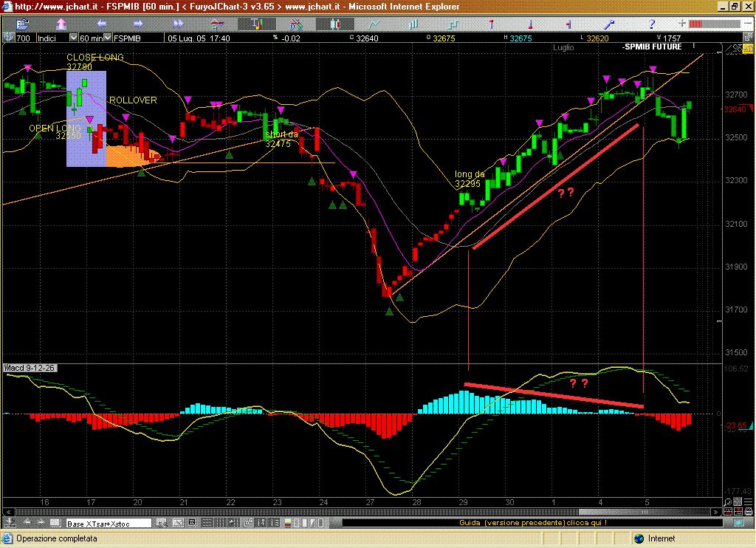Click the Base XTsar+Xstoc template field

coord(109,523)
